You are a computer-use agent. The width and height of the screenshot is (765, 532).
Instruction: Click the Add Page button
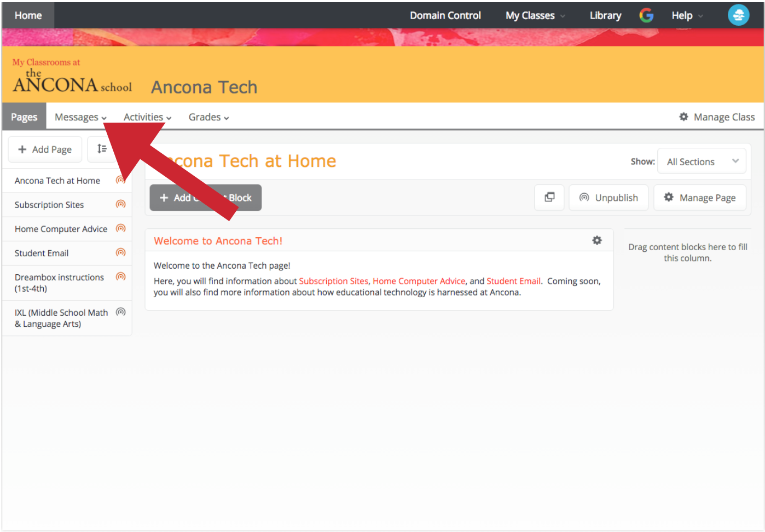[x=45, y=149]
